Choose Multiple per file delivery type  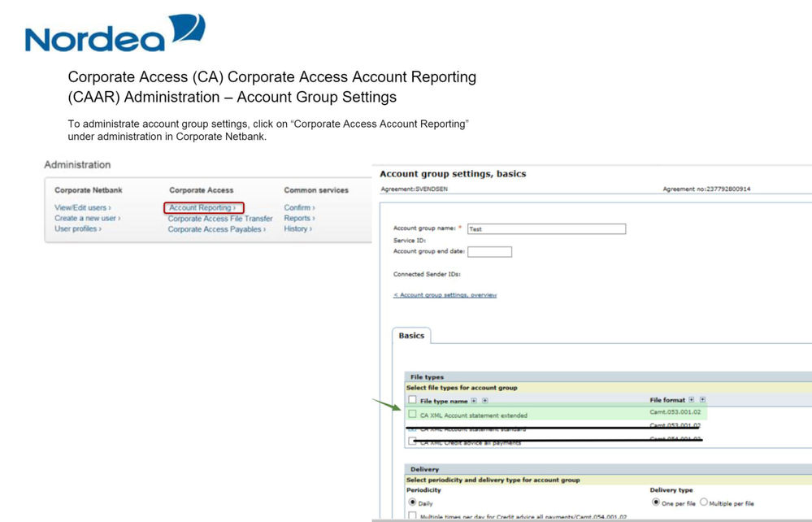coord(704,502)
